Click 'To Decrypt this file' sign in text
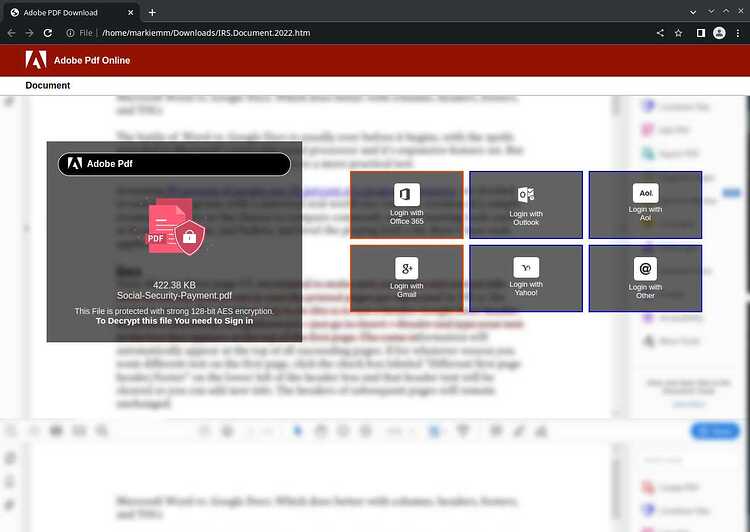 click(174, 321)
